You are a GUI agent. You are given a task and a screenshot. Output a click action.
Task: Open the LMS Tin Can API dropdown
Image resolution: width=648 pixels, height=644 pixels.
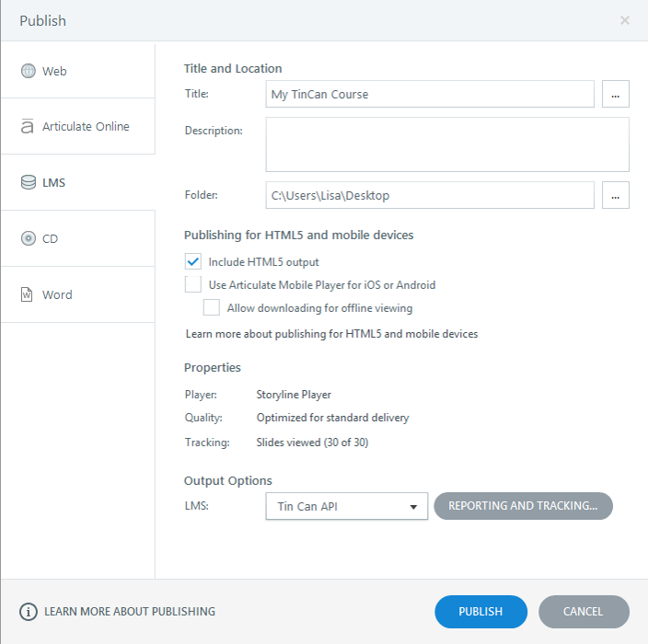346,506
